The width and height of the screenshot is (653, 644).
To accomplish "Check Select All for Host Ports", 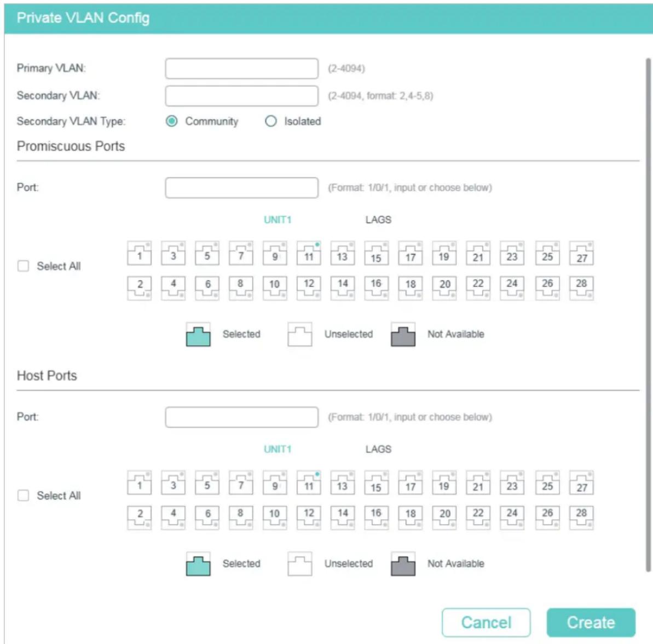I will point(24,495).
